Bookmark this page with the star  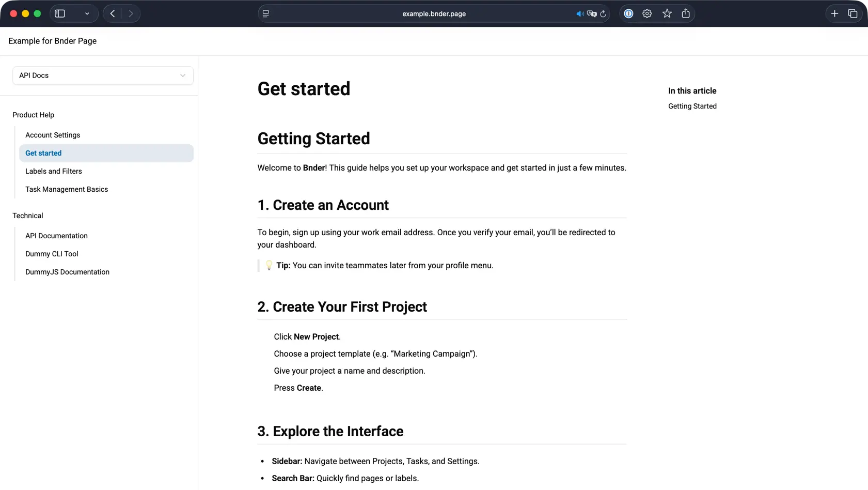point(667,13)
